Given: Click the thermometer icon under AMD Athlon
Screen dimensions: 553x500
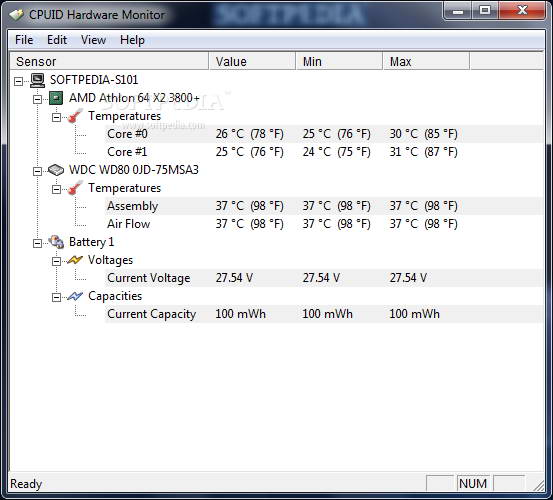Looking at the screenshot, I should click(x=75, y=116).
